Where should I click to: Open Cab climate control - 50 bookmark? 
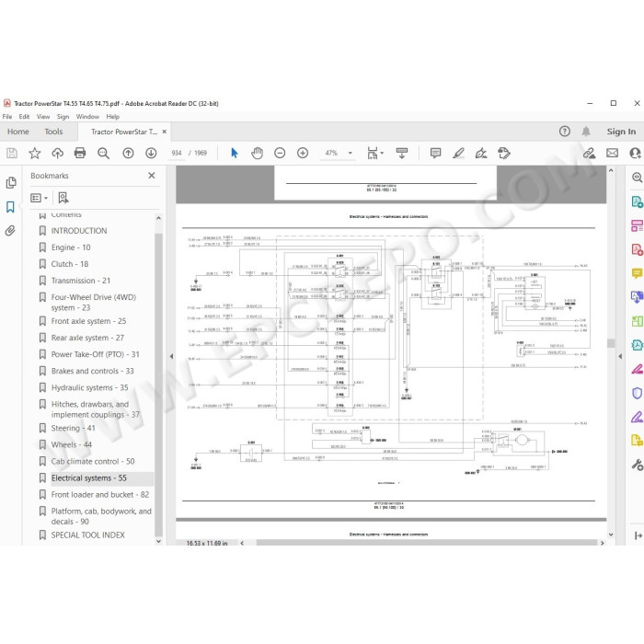pyautogui.click(x=93, y=462)
